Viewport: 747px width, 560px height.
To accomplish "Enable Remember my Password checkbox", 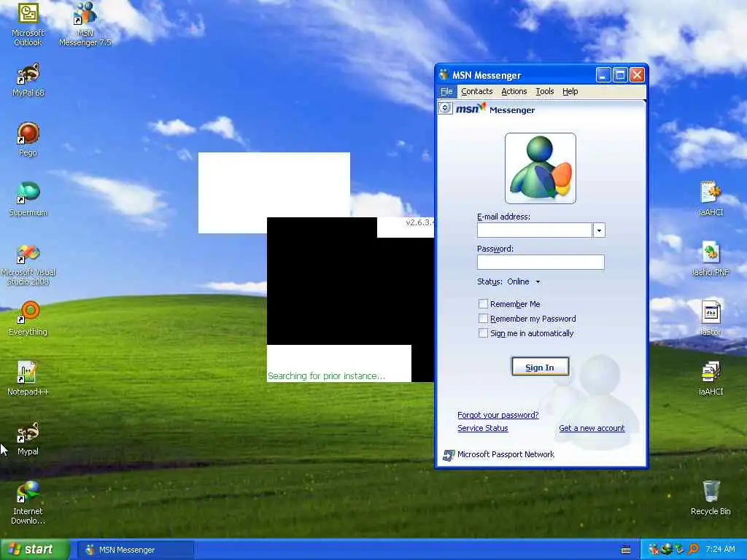I will 483,319.
